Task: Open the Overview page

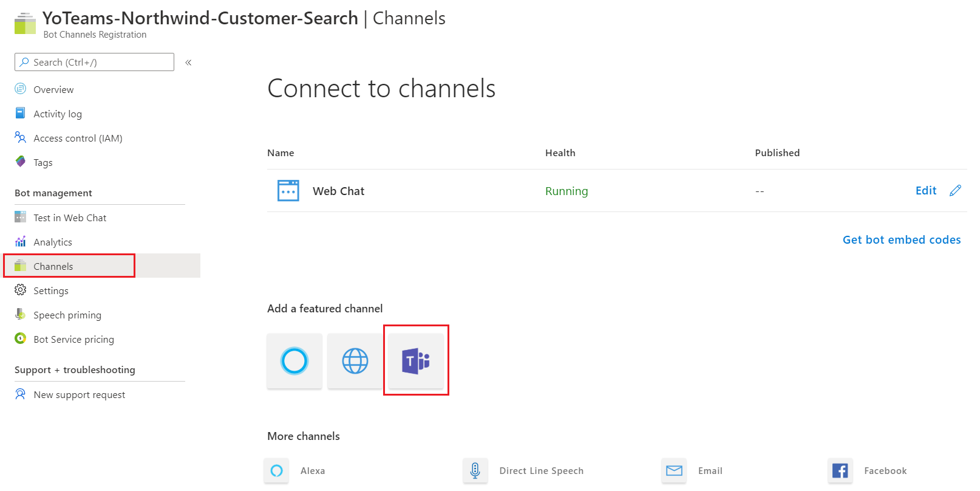Action: [53, 90]
